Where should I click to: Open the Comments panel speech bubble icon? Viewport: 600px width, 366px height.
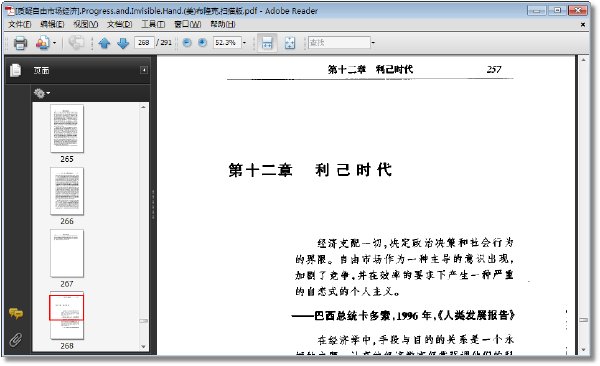pos(16,314)
